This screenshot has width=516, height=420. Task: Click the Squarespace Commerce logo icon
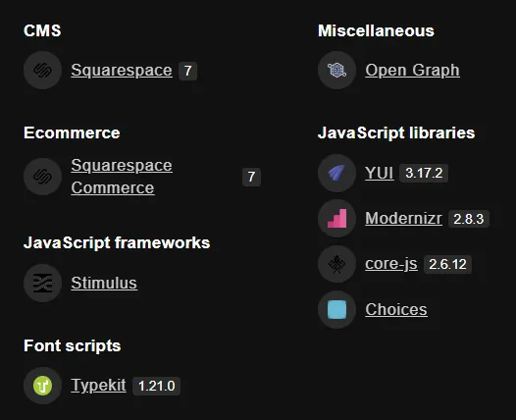click(42, 177)
